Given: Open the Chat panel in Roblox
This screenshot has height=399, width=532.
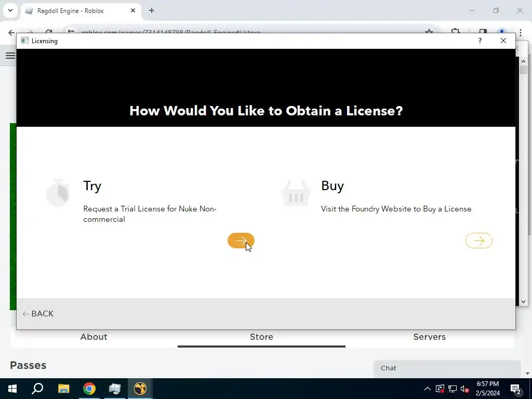Looking at the screenshot, I should click(447, 368).
